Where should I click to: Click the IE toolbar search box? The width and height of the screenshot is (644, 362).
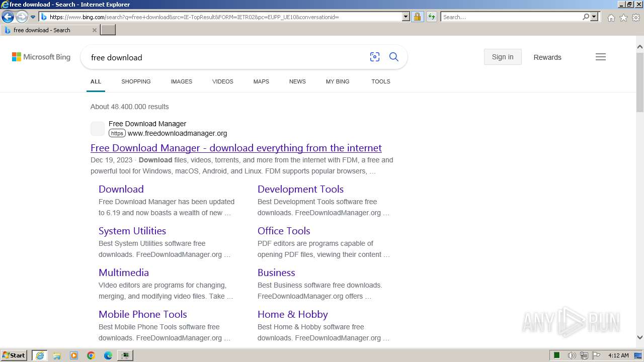(x=511, y=17)
